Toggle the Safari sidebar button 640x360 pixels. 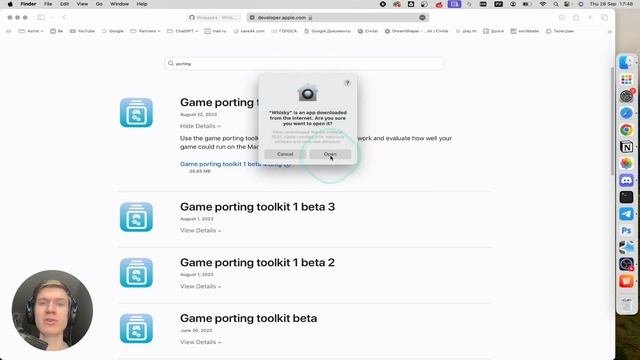[41, 18]
